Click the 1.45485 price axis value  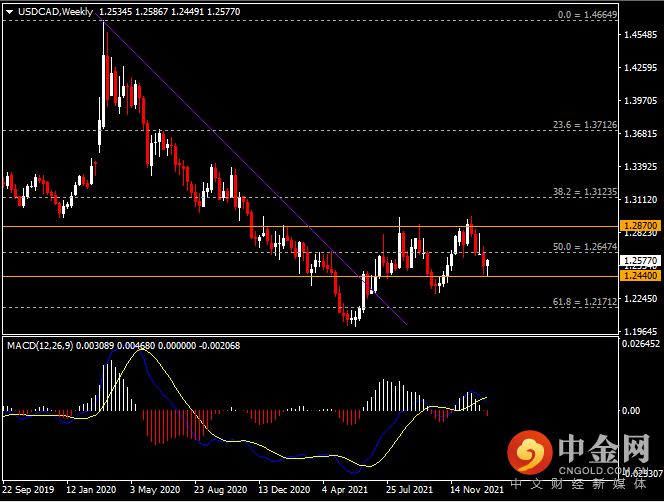(x=641, y=35)
